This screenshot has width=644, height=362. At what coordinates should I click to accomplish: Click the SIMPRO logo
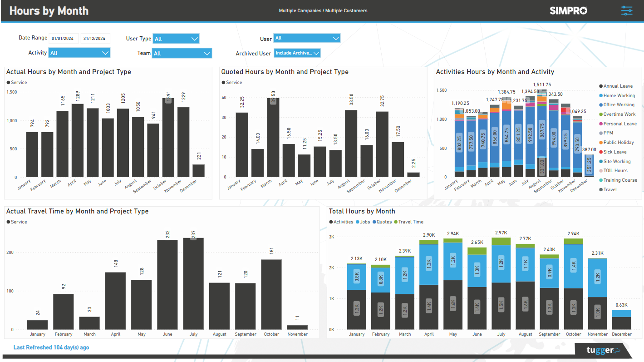(x=568, y=10)
